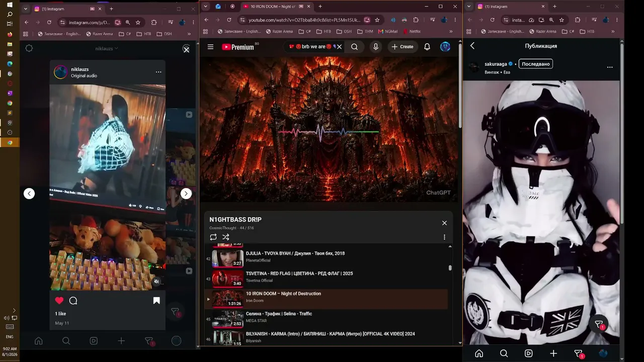This screenshot has width=644, height=362.
Task: Open Reels in right Instagram bottom bar
Action: click(529, 353)
